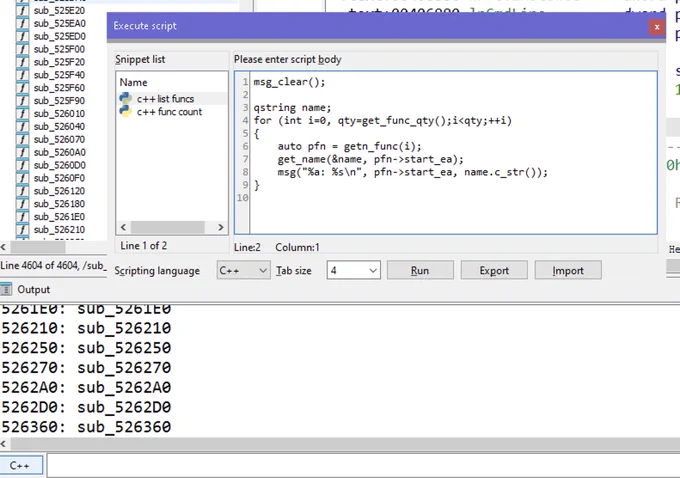This screenshot has width=680, height=478.
Task: Open the Tab size dropdown
Action: pos(353,270)
